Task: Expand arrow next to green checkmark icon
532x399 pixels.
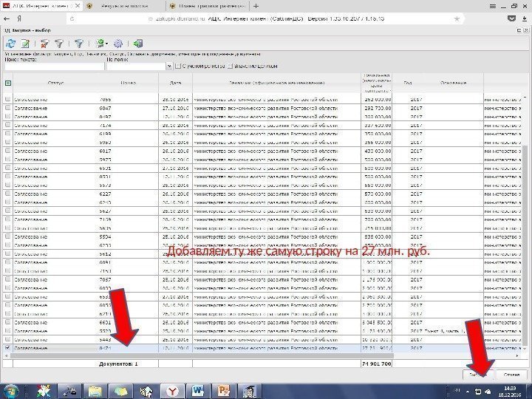Action: pos(106,44)
